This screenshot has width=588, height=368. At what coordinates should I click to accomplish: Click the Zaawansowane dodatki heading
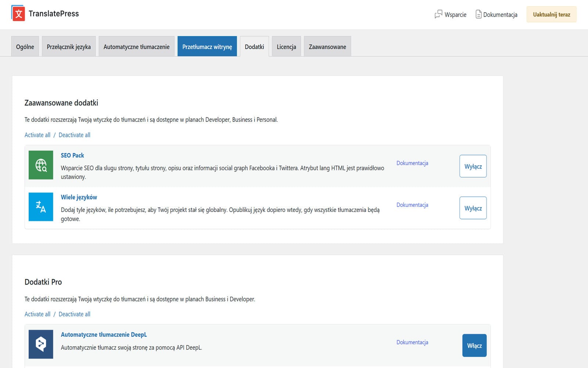(61, 103)
